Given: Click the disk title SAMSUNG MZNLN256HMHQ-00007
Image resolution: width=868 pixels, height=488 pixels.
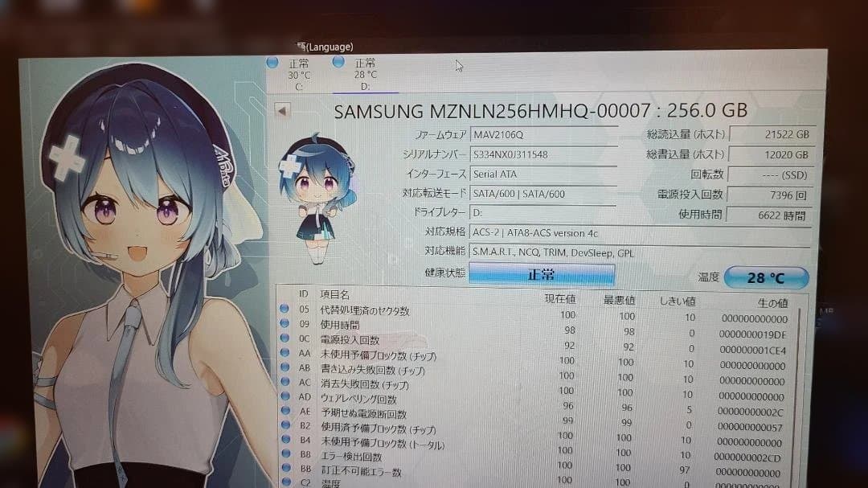Looking at the screenshot, I should (492, 111).
